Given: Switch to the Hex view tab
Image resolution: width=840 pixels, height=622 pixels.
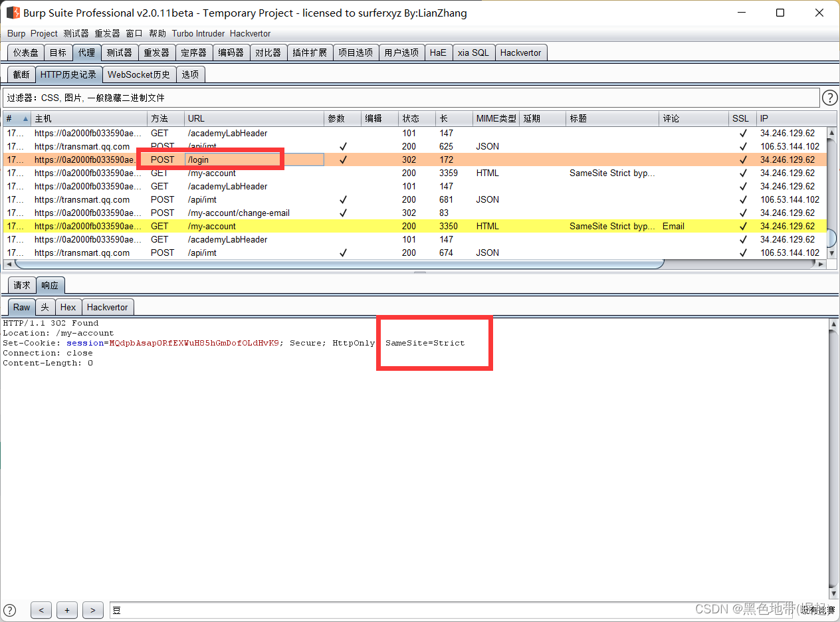Looking at the screenshot, I should (68, 307).
